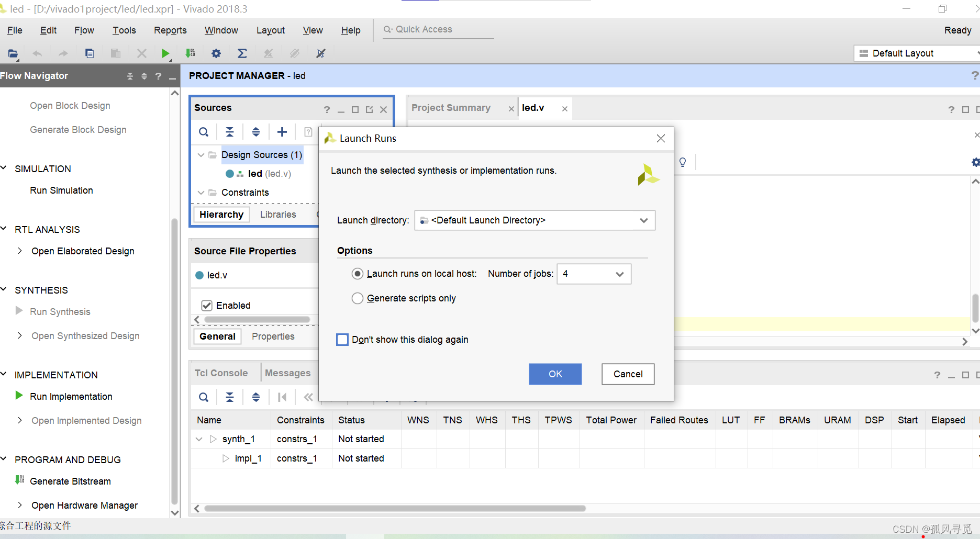
Task: Click Run Simulation in Flow Navigator
Action: point(61,190)
